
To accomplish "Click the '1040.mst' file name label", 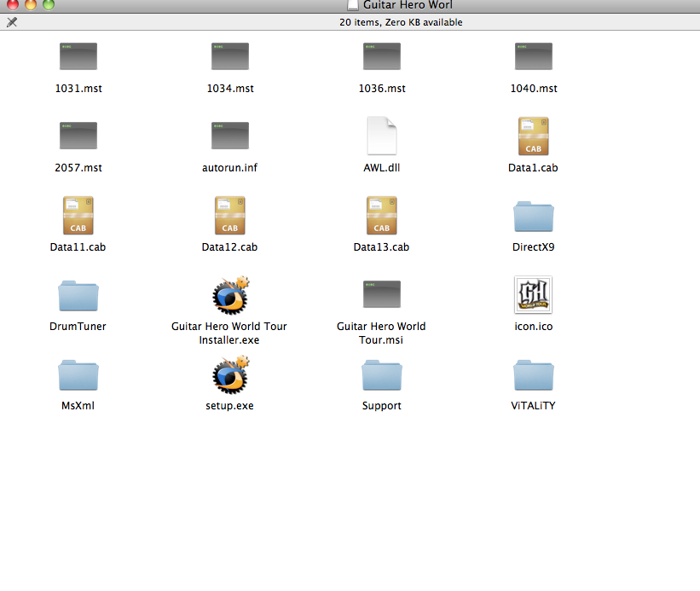I will tap(534, 89).
